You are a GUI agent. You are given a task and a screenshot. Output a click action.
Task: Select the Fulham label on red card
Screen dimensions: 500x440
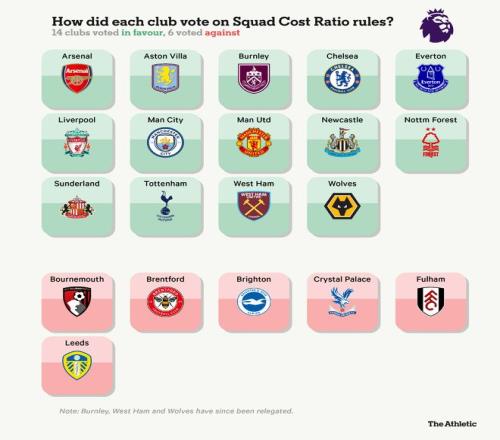click(x=431, y=279)
